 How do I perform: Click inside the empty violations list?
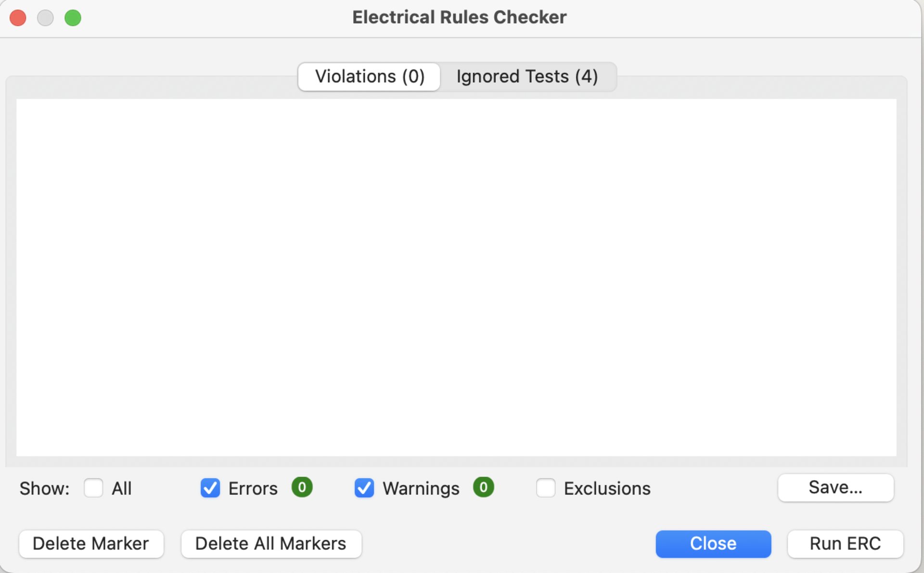[456, 277]
